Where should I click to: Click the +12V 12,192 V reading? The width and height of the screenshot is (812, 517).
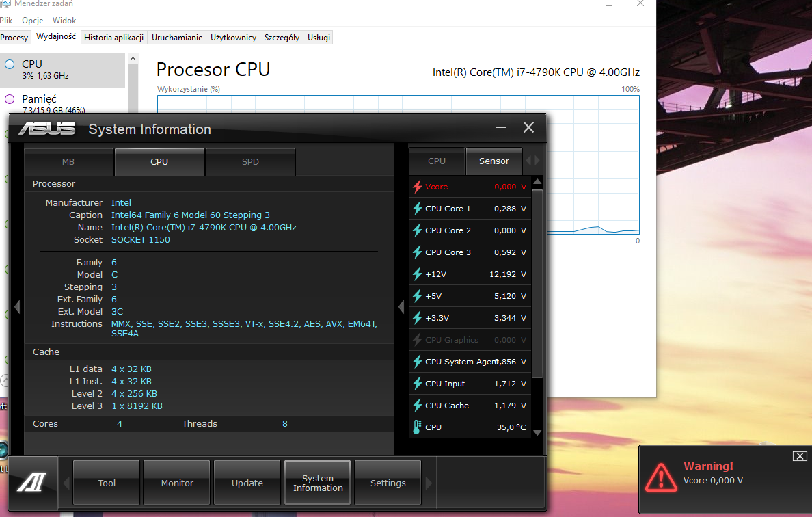tap(507, 274)
